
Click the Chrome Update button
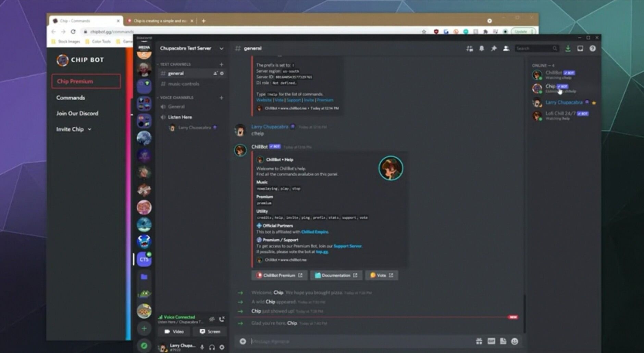[523, 31]
